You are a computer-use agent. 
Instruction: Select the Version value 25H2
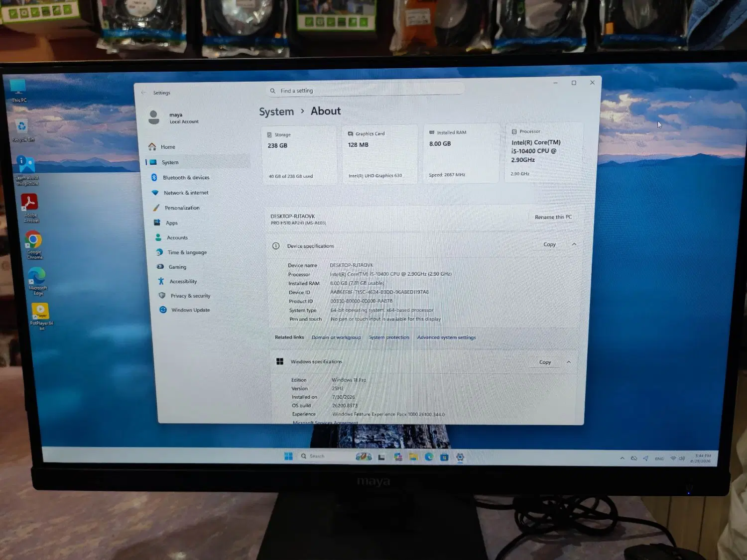338,389
